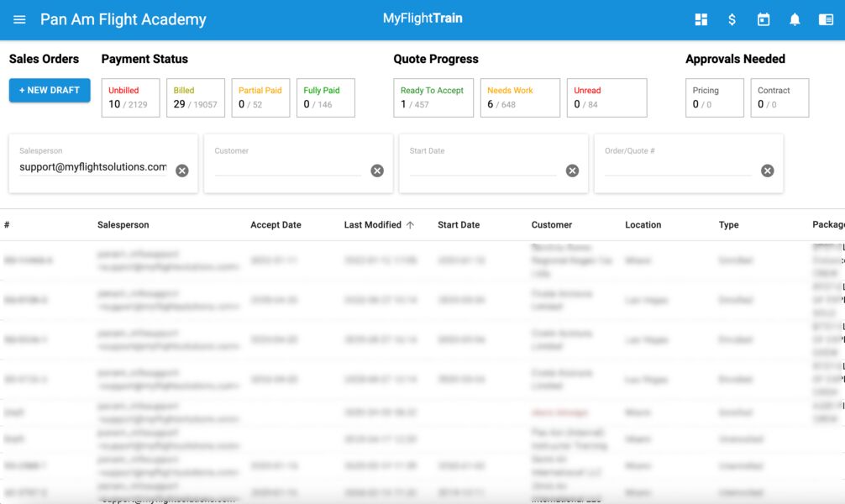Open Pricing approvals needed card

[x=715, y=97]
